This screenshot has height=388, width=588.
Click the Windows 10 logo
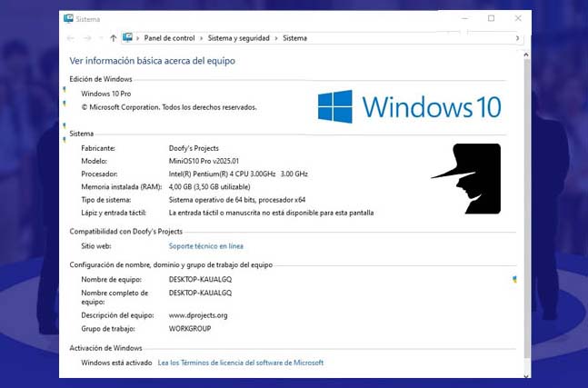[410, 106]
